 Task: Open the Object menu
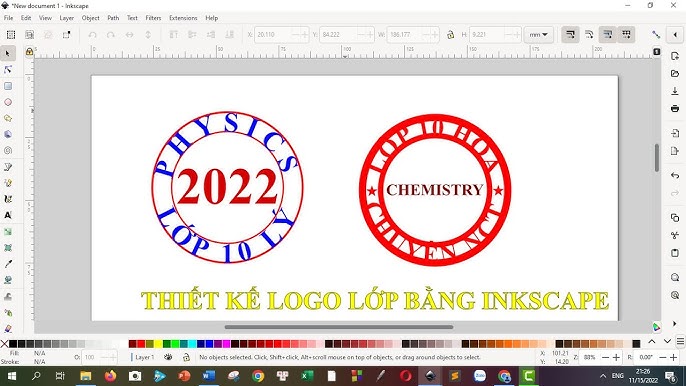[91, 18]
